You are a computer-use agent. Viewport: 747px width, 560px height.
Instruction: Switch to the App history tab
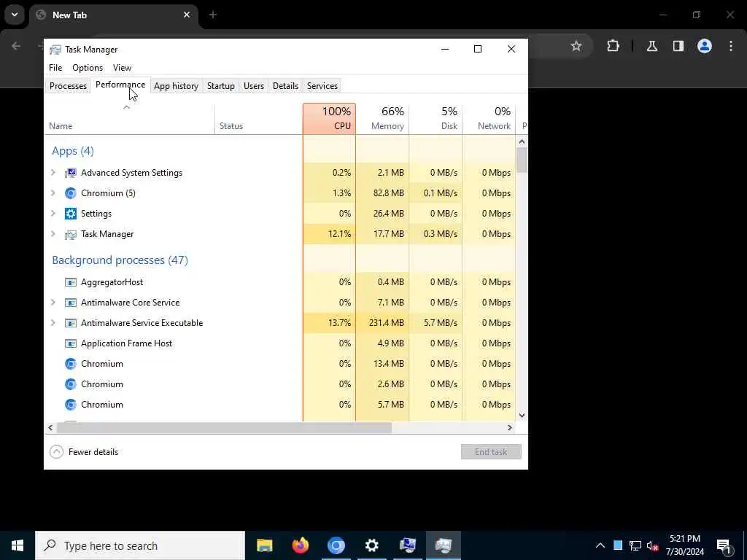click(177, 86)
